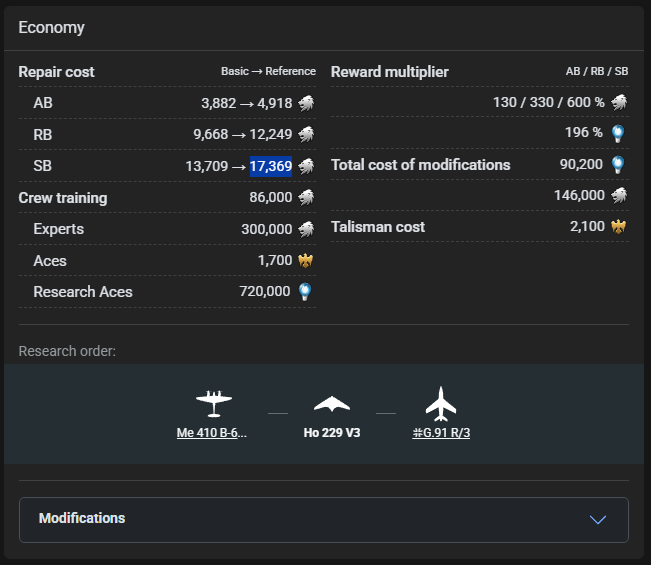Viewport: 651px width, 565px height.
Task: Open the G.91 R/3 aircraft link
Action: pos(441,434)
